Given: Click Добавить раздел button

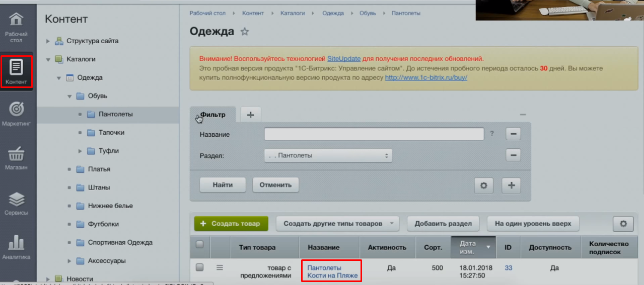Looking at the screenshot, I should pyautogui.click(x=443, y=224).
